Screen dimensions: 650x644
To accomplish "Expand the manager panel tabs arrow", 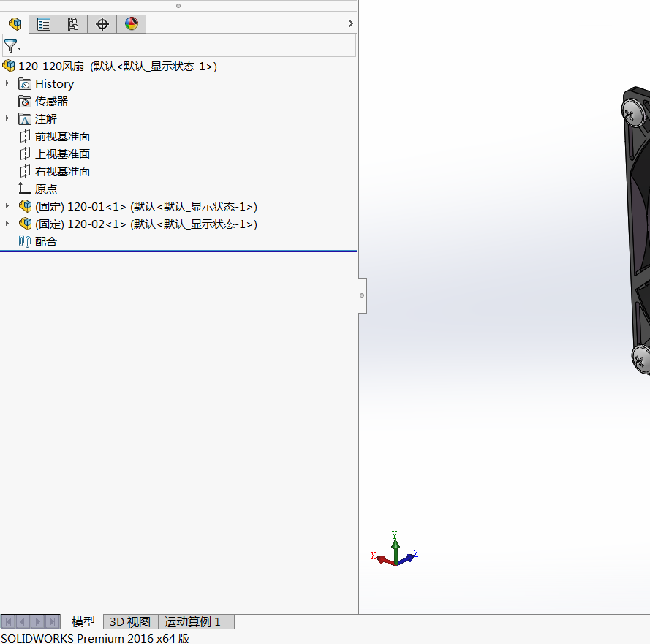I will [351, 23].
